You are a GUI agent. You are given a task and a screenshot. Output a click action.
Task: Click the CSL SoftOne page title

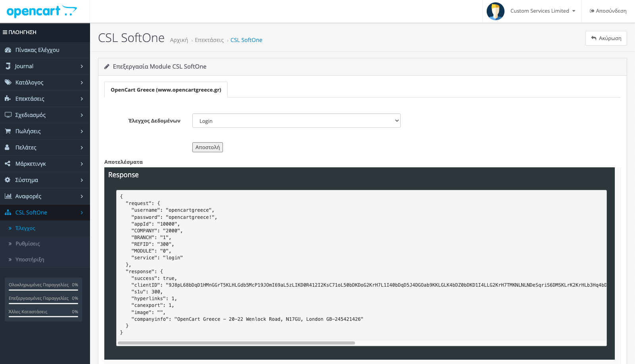click(131, 38)
